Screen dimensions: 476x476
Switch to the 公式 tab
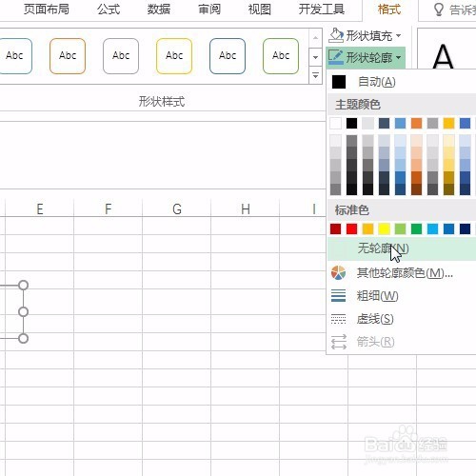109,10
